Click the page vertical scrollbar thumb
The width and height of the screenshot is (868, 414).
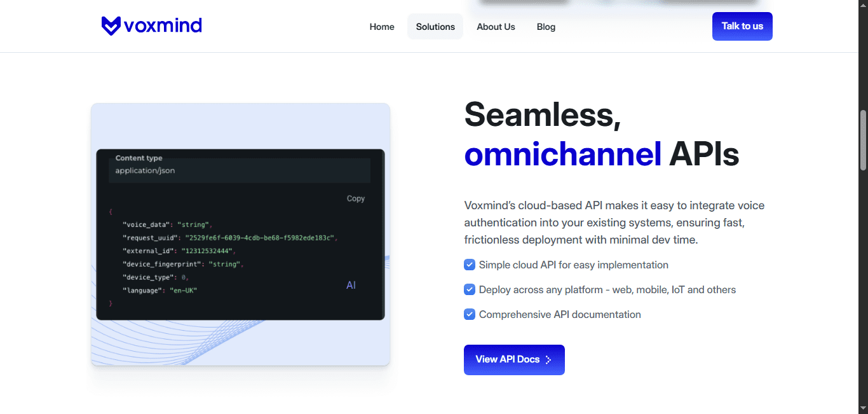point(863,140)
